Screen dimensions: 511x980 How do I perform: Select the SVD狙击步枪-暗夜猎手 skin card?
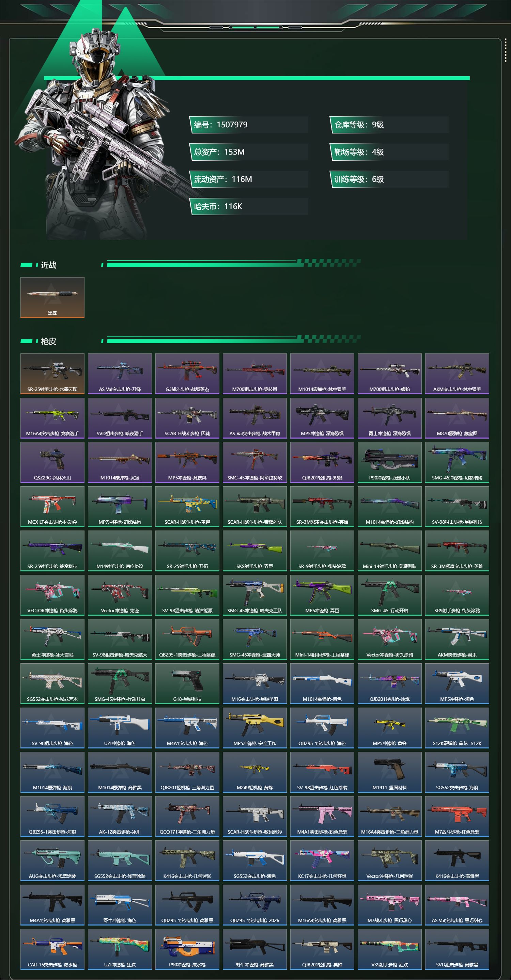120,418
